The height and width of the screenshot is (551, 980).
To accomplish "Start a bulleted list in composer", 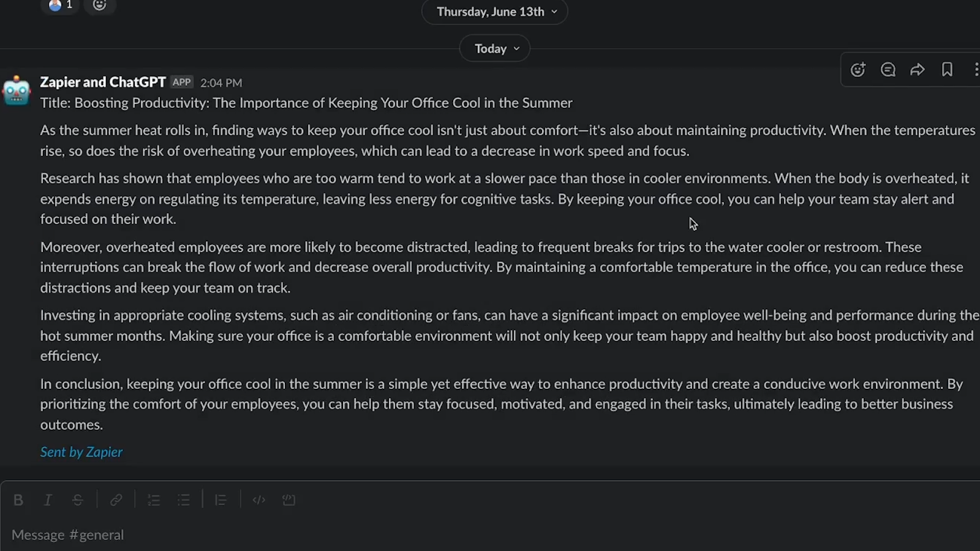I will 184,500.
